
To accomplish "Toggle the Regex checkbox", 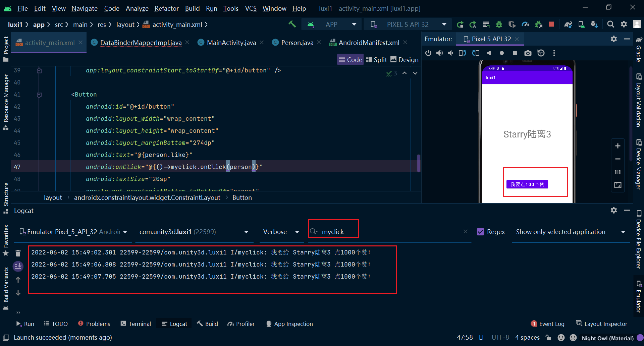I will click(x=480, y=232).
